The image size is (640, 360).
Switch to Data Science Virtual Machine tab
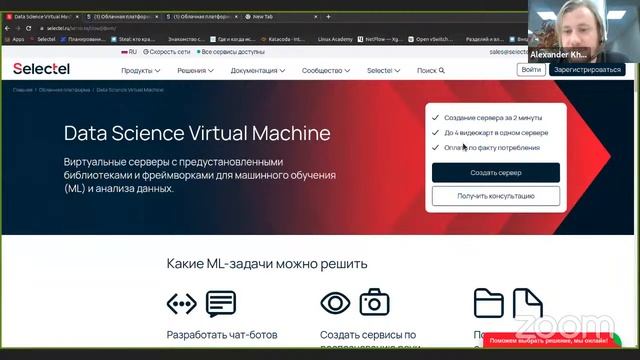(42, 17)
